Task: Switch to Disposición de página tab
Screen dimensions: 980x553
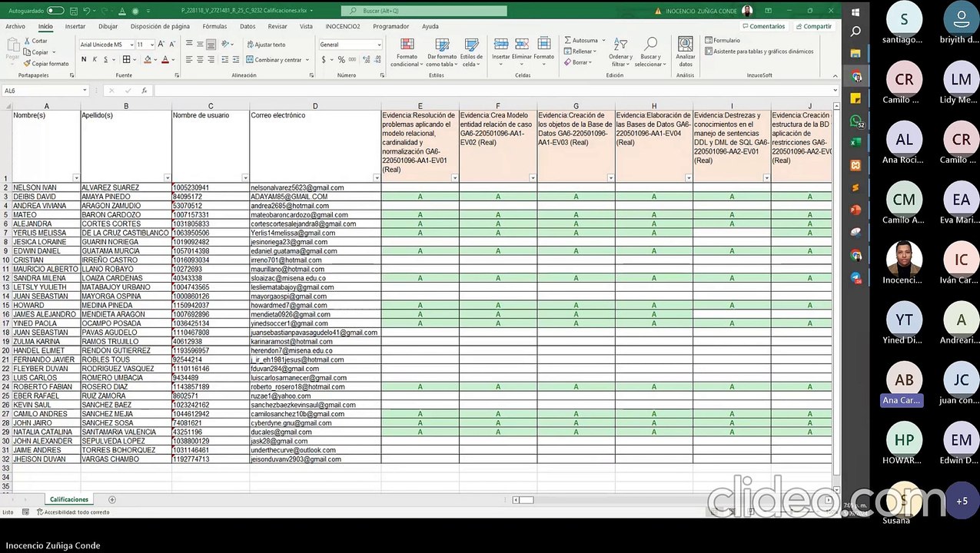Action: click(160, 26)
